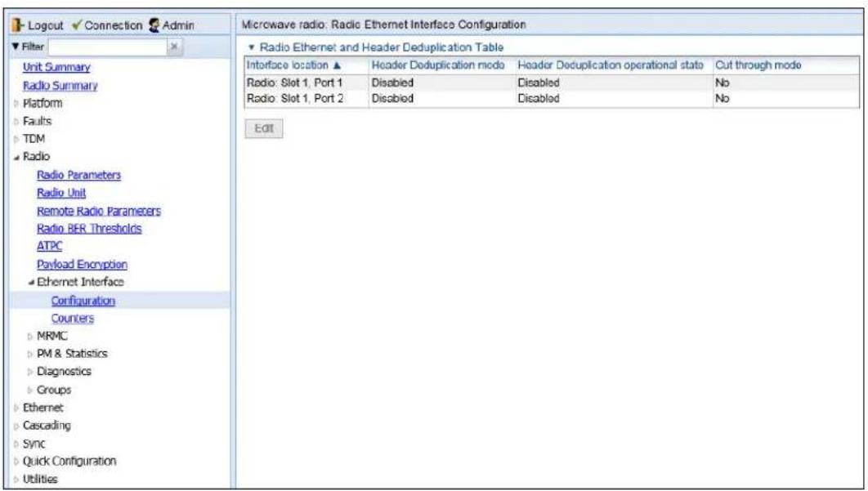
Task: Expand the Sync tree node
Action: 16,444
